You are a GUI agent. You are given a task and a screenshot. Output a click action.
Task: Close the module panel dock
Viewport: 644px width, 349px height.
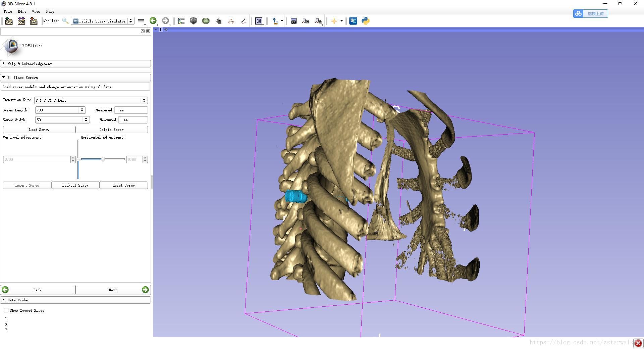148,31
